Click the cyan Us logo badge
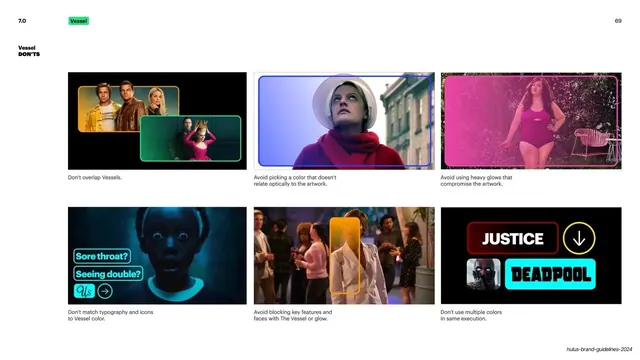This screenshot has height=360, width=640. [x=84, y=291]
